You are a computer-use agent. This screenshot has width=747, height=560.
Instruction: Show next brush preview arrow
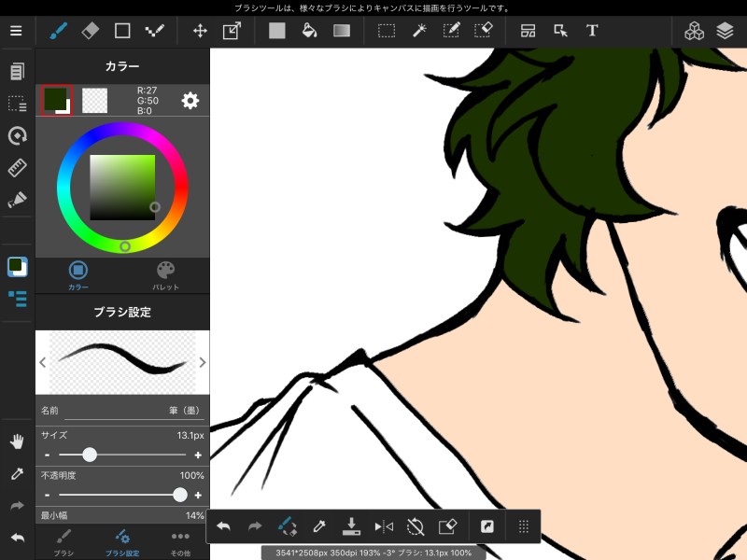203,362
